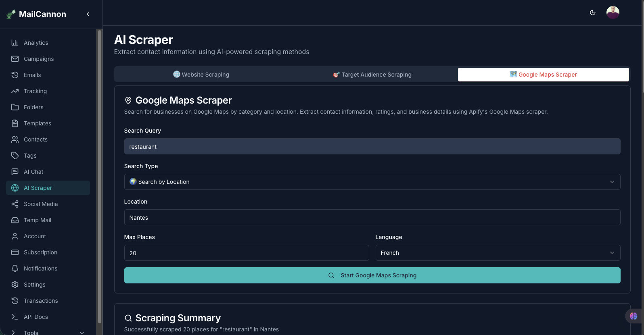Click the Subscription card icon

15,252
